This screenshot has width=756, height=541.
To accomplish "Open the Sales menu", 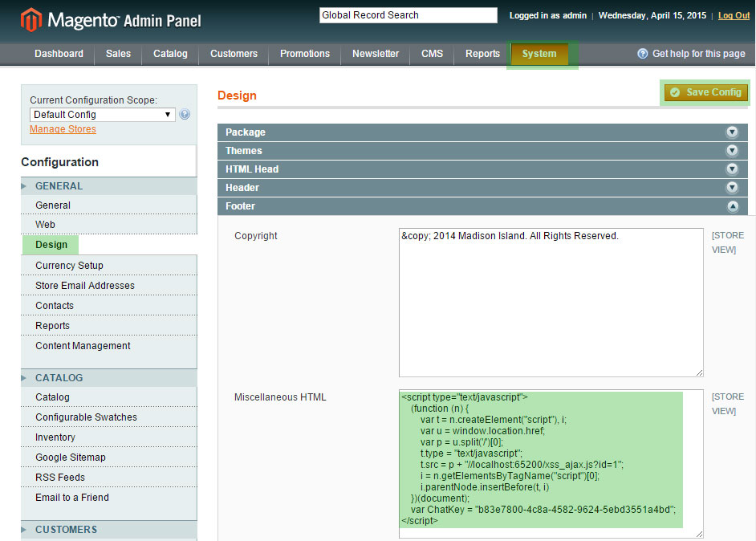I will [x=118, y=54].
